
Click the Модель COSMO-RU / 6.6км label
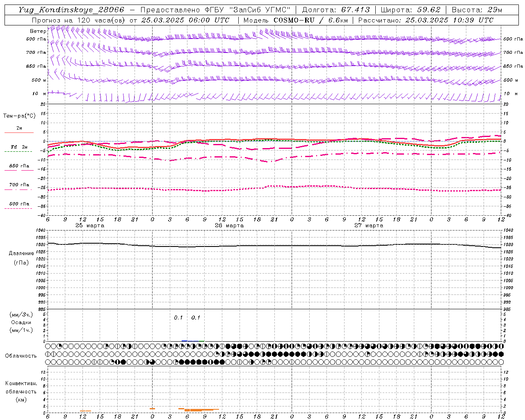pyautogui.click(x=295, y=20)
